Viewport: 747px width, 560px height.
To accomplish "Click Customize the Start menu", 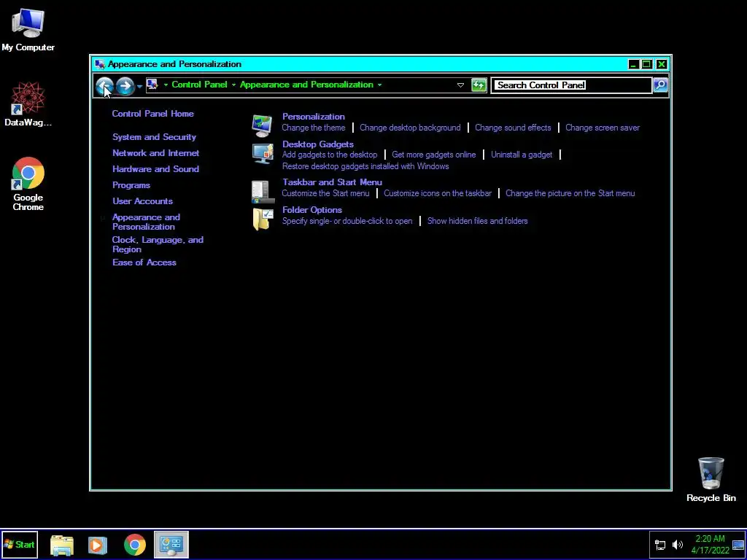I will (x=325, y=193).
